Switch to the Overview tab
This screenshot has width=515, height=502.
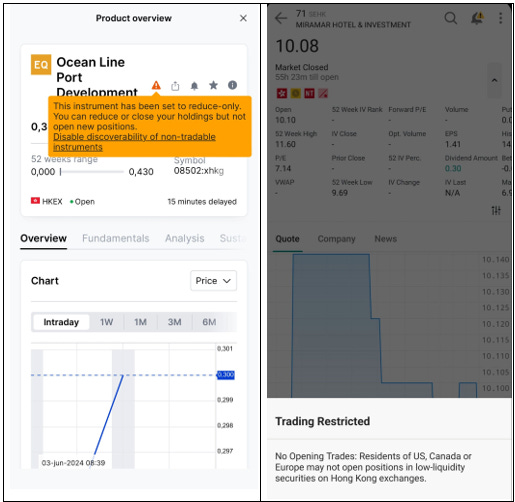coord(43,238)
